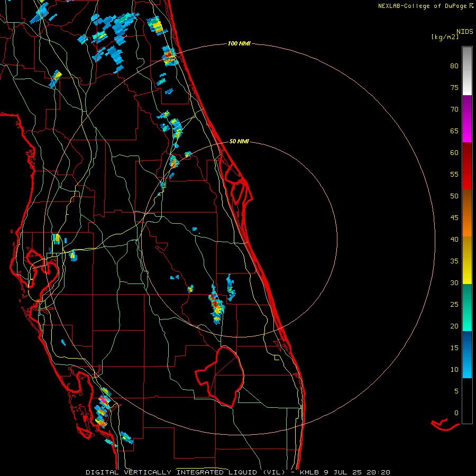Click the NEXLAB-College of DuPage credit text

[x=422, y=6]
